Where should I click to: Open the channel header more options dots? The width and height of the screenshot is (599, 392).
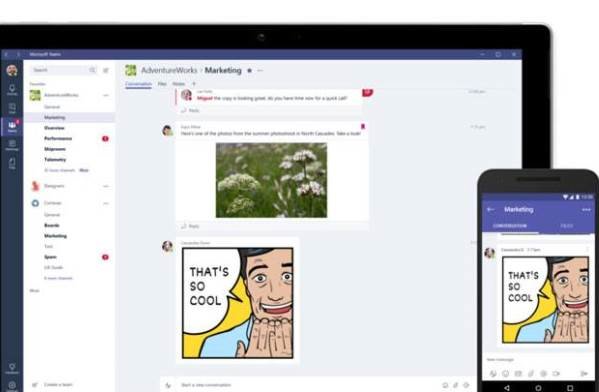(260, 70)
